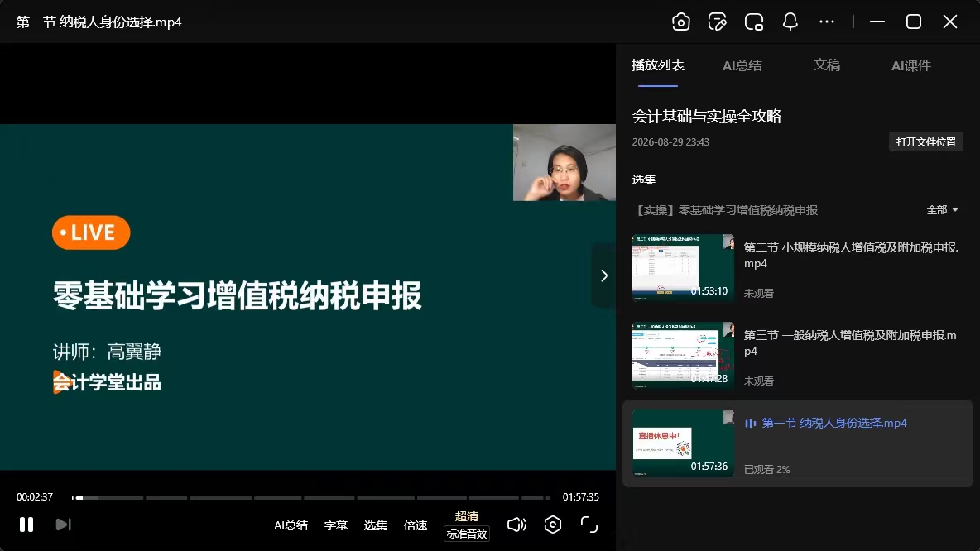Click the 第一节 纳税人身份选择.mp4 playing title
Viewport: 980px width, 551px height.
(x=833, y=423)
